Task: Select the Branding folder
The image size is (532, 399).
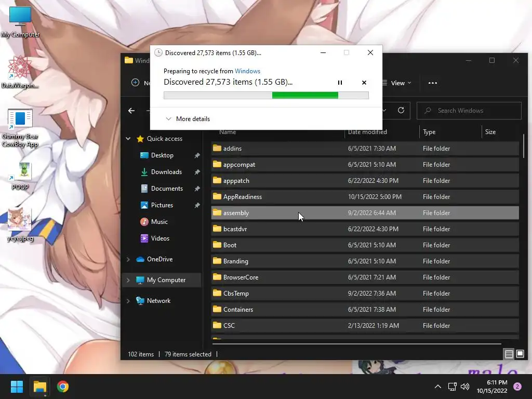Action: 365,261
